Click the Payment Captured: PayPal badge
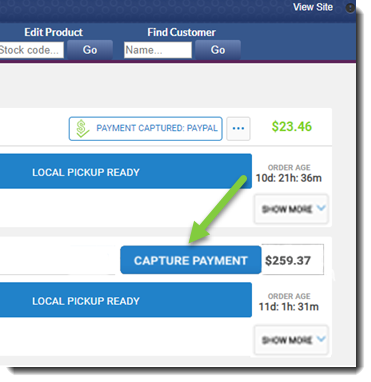The image size is (371, 382). coord(146,128)
